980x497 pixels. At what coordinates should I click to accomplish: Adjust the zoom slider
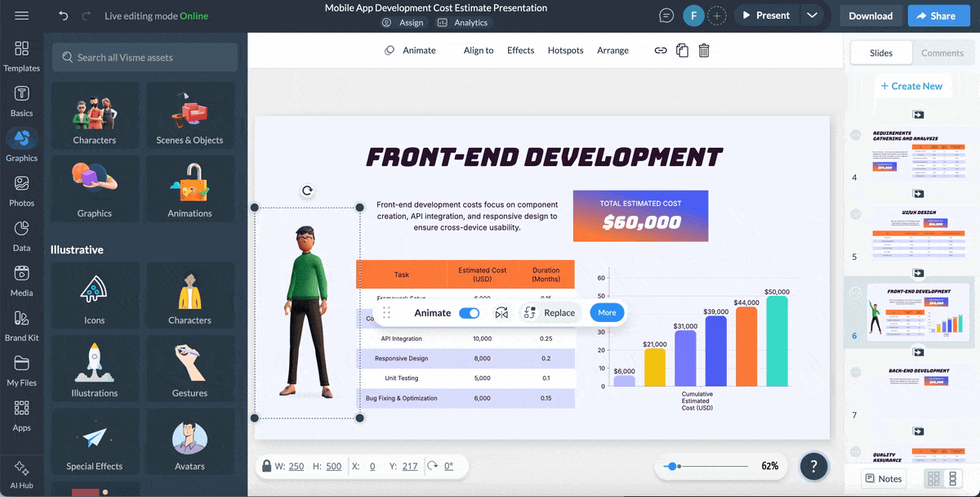coord(674,466)
